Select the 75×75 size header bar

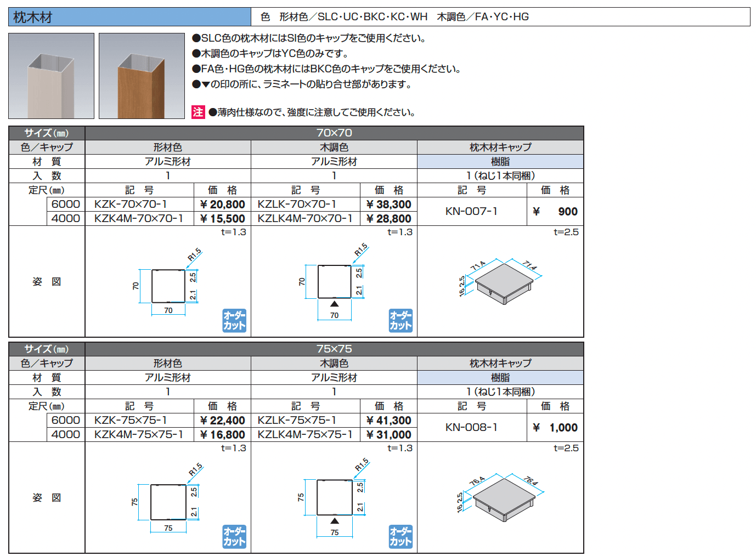point(334,349)
